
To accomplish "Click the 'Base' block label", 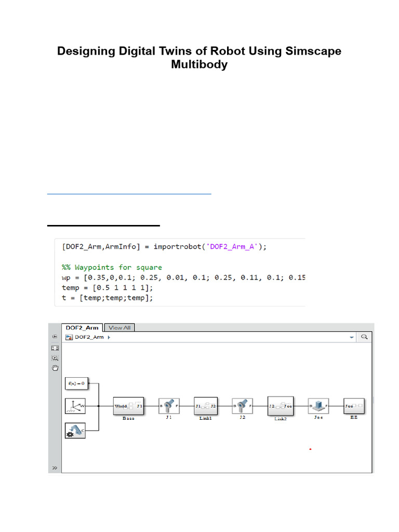I will [128, 418].
